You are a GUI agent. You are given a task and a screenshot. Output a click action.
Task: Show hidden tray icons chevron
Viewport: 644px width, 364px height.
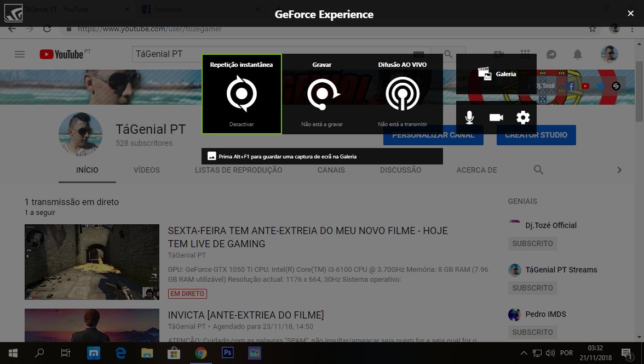tap(524, 353)
